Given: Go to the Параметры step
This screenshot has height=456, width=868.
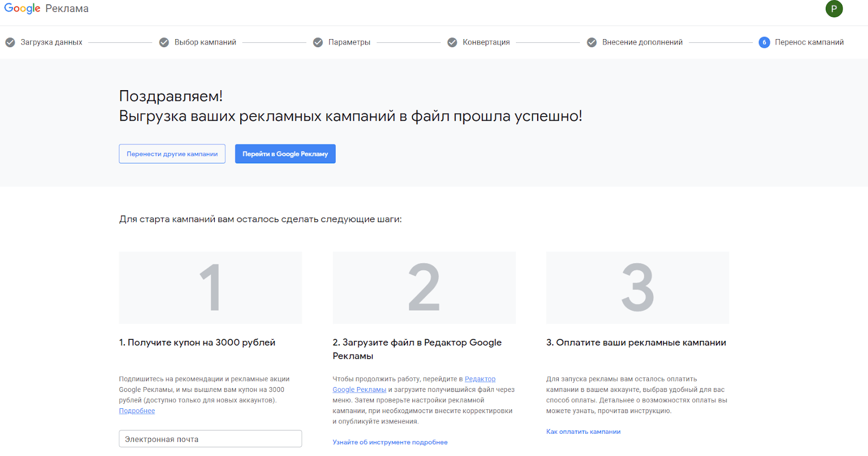Looking at the screenshot, I should tap(349, 42).
